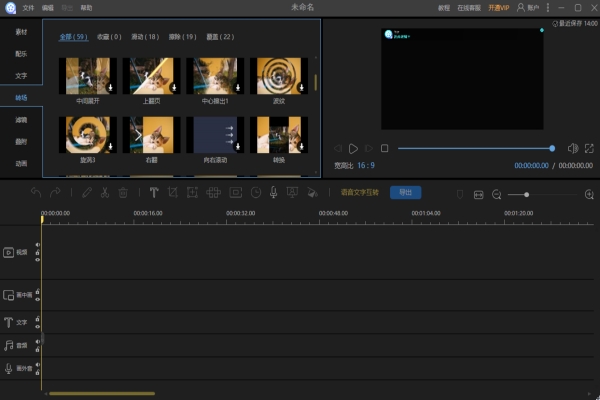Click download arrow on 中间展开 transition
This screenshot has width=600, height=400.
(x=111, y=88)
